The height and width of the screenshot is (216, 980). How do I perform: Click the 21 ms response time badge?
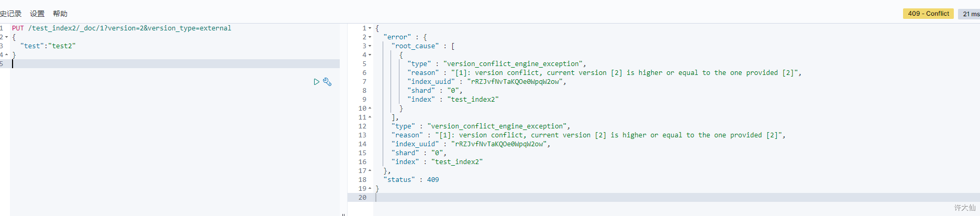pyautogui.click(x=970, y=14)
